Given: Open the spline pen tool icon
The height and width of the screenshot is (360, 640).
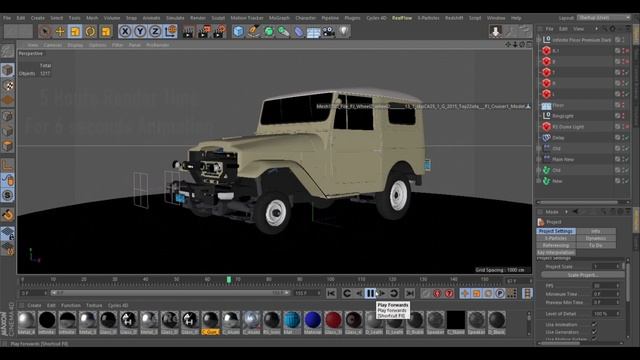Looking at the screenshot, I should [253, 31].
